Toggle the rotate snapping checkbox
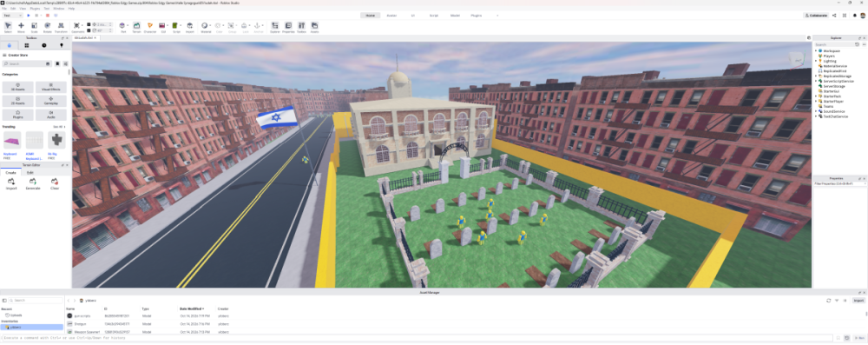 [89, 30]
